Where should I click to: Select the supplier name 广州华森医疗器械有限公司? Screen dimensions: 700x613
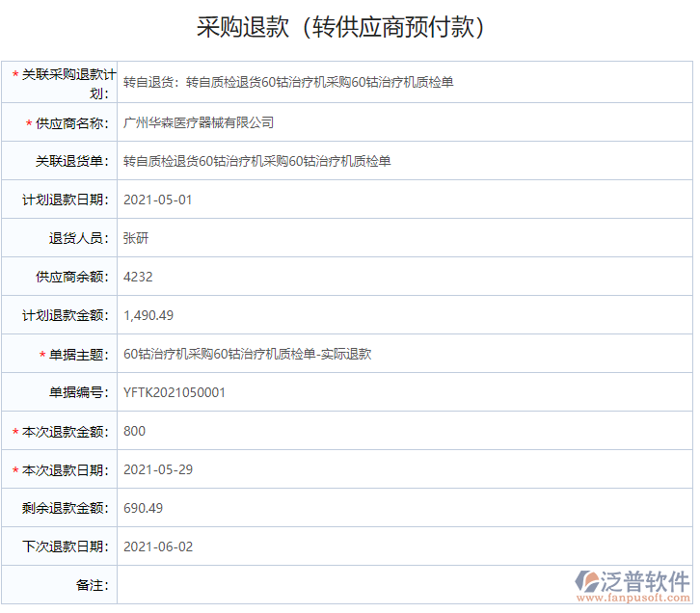click(199, 122)
